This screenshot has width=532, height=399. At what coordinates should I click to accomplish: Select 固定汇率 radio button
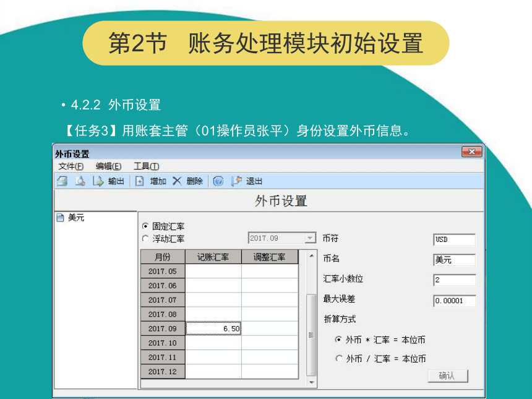pos(145,226)
